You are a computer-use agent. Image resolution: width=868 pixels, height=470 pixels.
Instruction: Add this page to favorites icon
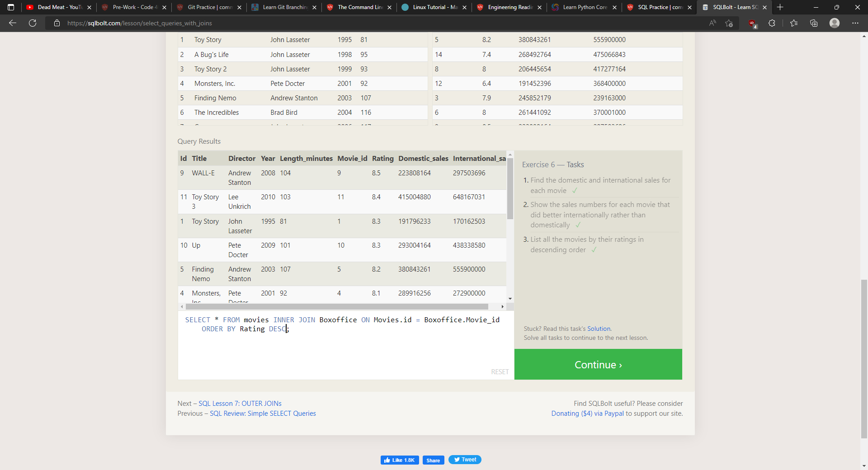tap(729, 23)
